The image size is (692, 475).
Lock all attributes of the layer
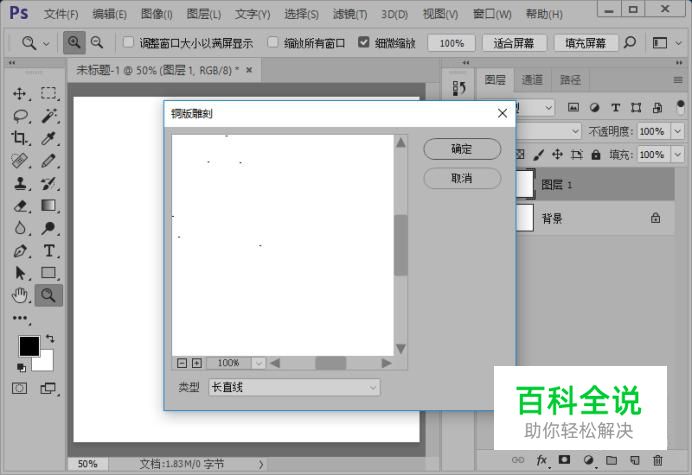[596, 155]
